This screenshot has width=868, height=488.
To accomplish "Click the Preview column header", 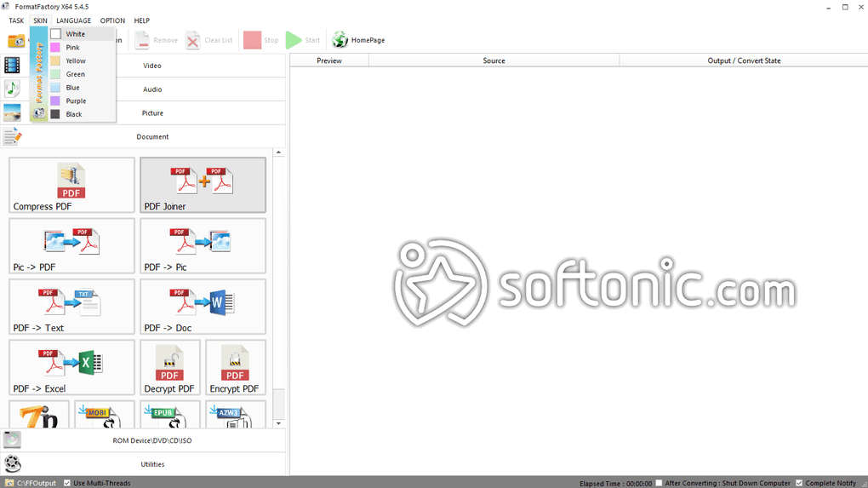I will [329, 60].
